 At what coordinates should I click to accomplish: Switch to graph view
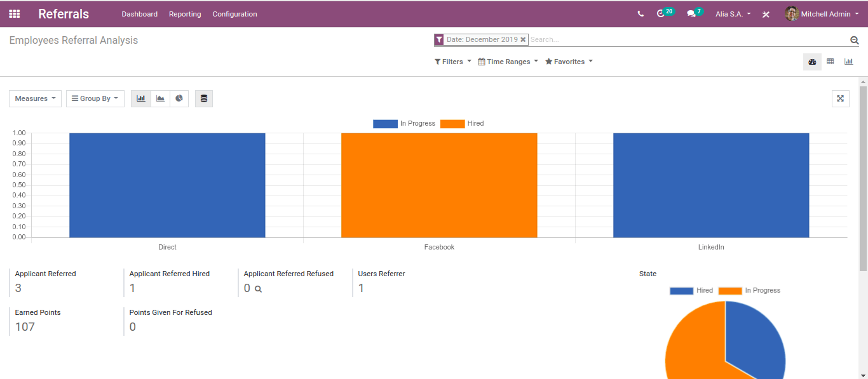point(848,62)
